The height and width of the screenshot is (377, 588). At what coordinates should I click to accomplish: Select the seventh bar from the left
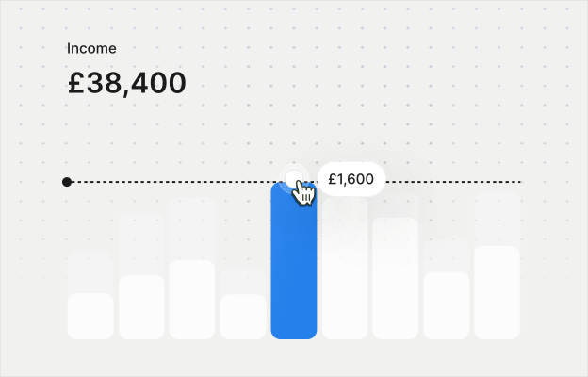pyautogui.click(x=395, y=278)
